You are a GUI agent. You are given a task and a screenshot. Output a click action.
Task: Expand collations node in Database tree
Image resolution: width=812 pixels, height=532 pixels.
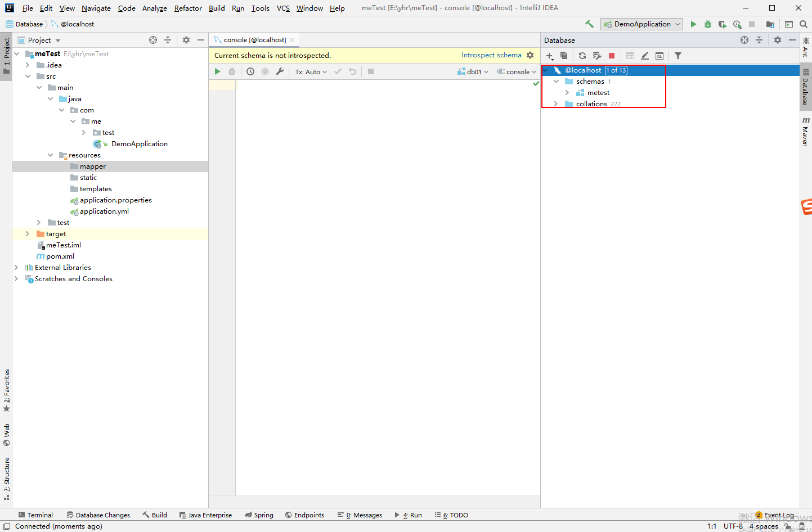coord(556,104)
